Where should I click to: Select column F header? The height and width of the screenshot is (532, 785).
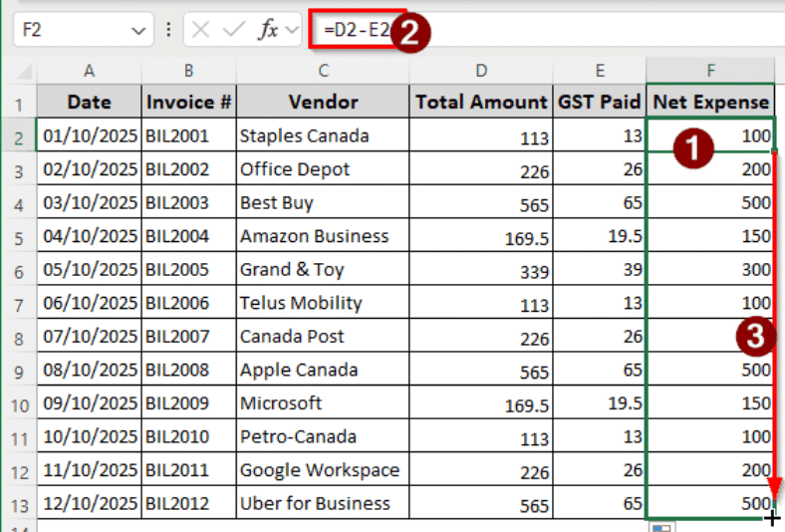(x=710, y=71)
